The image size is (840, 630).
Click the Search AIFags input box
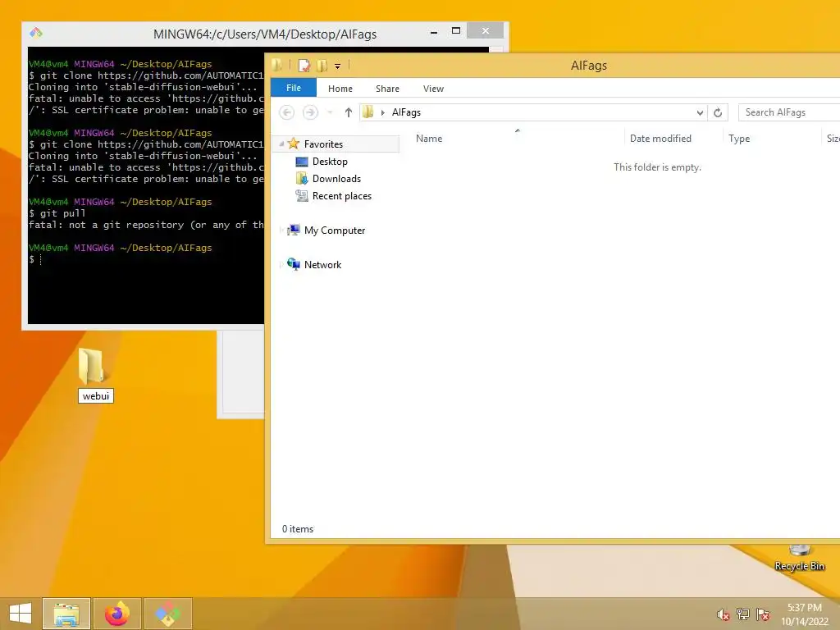click(788, 112)
